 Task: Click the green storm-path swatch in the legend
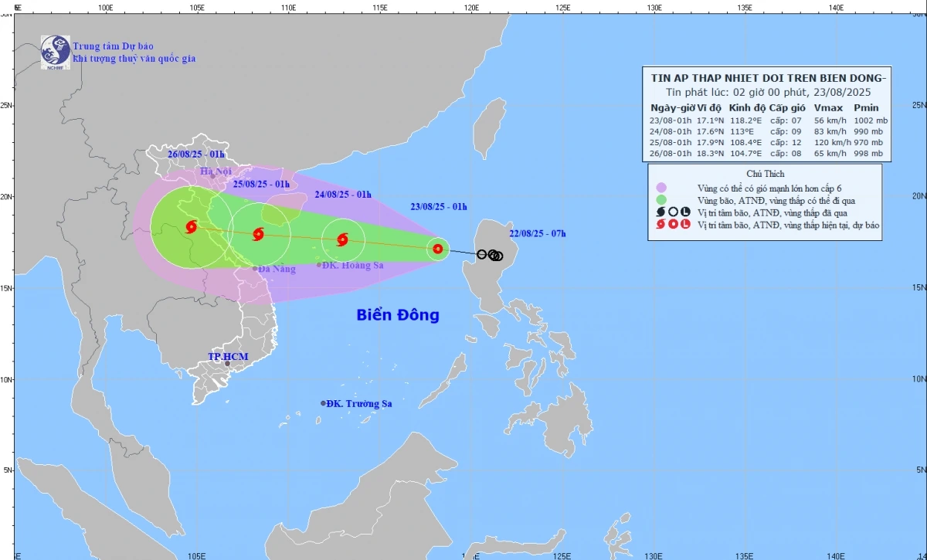[660, 200]
